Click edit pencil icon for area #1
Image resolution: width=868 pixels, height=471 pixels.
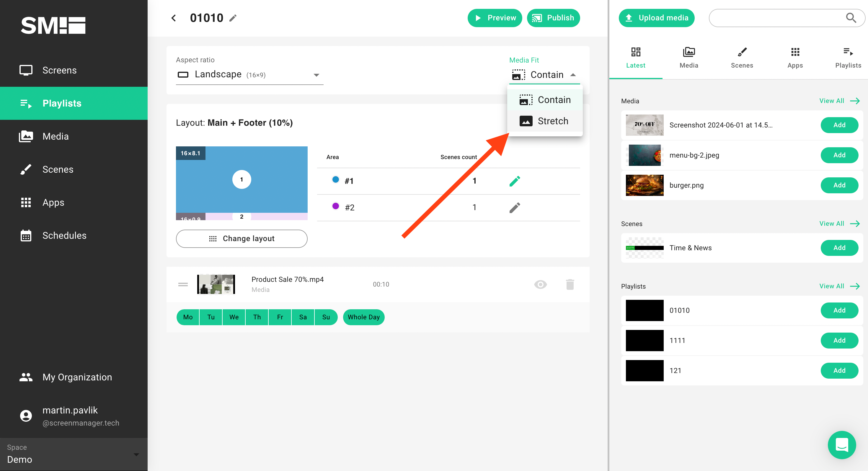click(513, 181)
